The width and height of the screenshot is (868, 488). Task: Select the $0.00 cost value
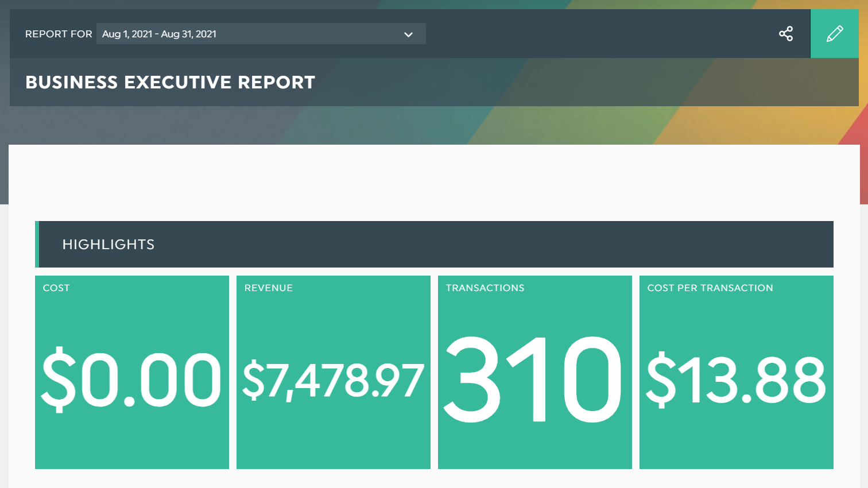click(x=131, y=380)
